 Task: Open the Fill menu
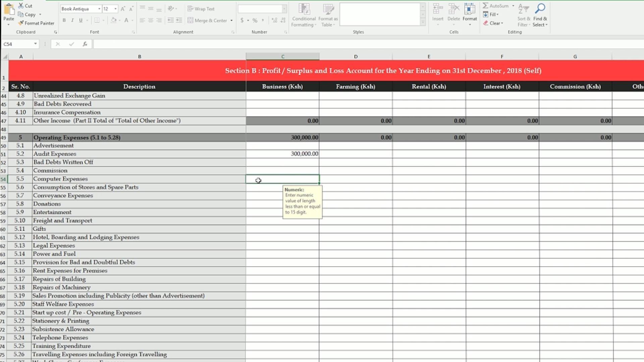(491, 14)
